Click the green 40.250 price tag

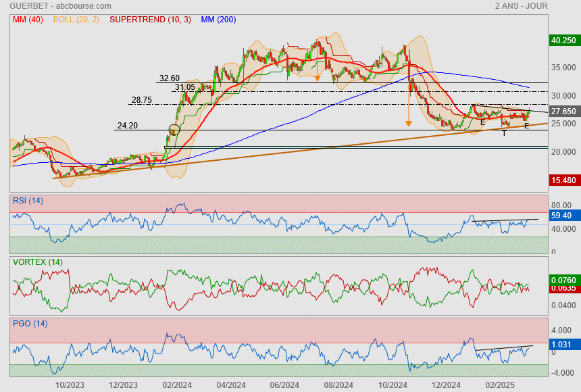point(563,40)
